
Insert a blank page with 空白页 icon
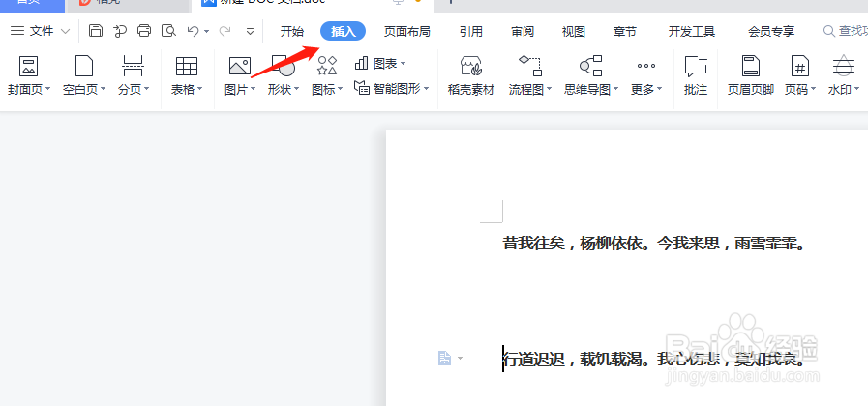pyautogui.click(x=83, y=66)
